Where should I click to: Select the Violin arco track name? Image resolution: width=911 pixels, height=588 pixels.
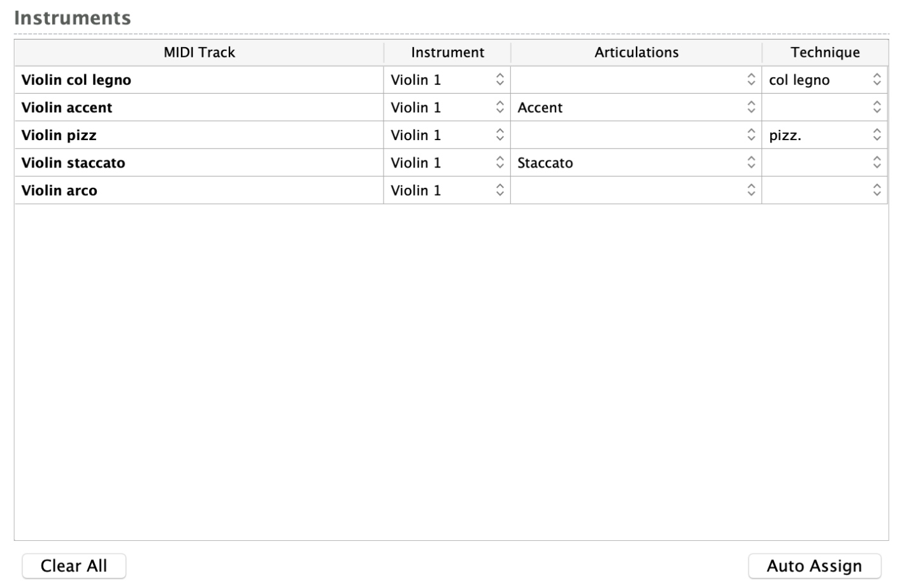(x=59, y=190)
